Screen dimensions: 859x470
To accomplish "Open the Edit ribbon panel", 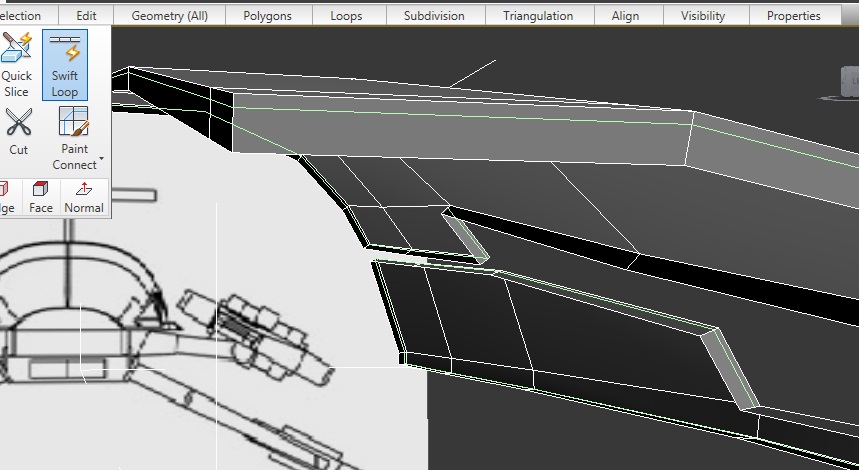I will coord(86,16).
